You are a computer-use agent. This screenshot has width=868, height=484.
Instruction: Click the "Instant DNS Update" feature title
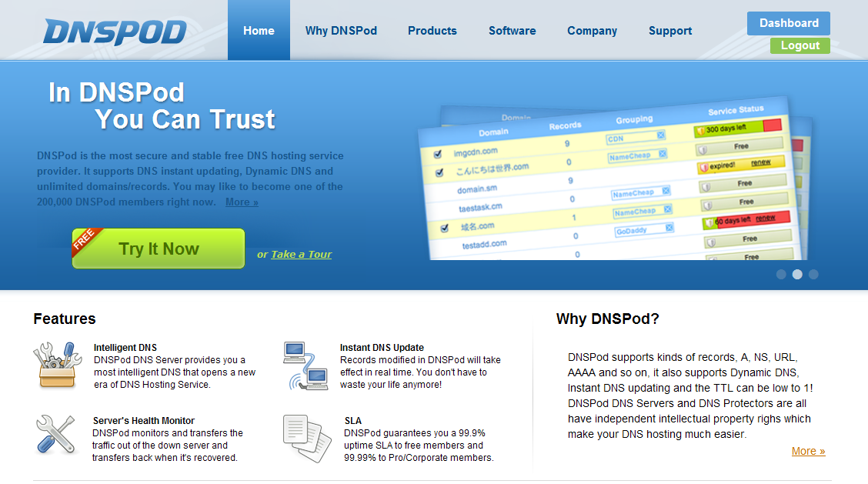coord(382,347)
